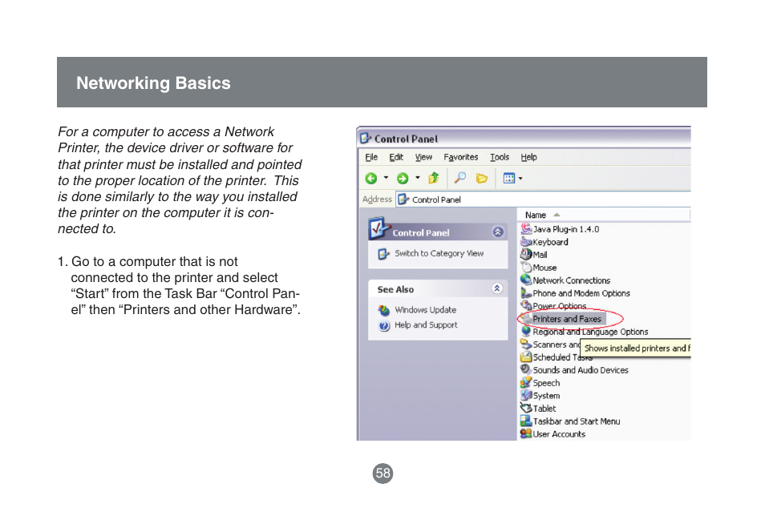
Task: Click Switch to Category View link
Action: coord(439,253)
